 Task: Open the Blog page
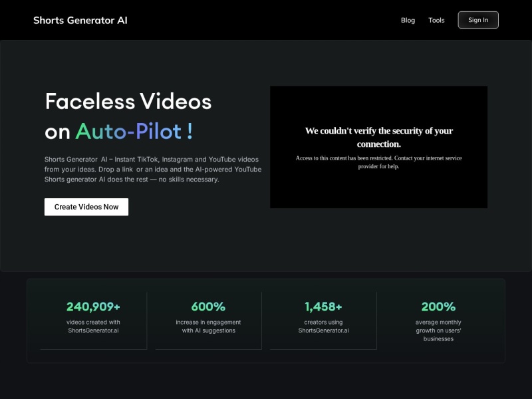pyautogui.click(x=408, y=20)
